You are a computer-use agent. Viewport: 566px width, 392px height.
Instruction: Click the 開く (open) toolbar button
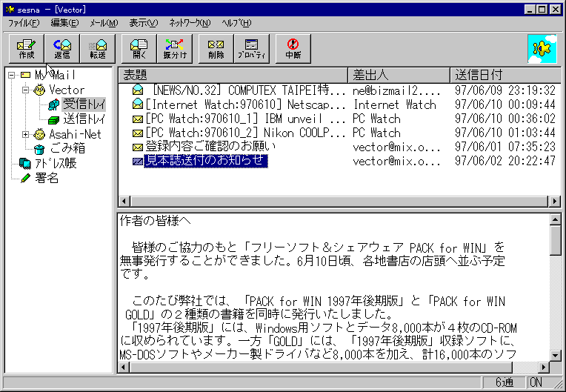coord(139,49)
